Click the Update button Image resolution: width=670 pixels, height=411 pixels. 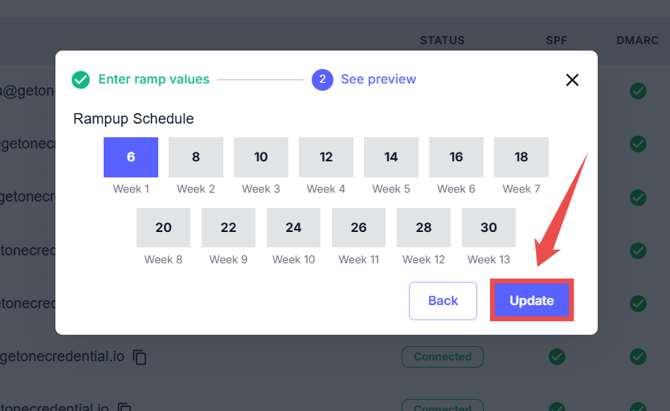(x=531, y=300)
